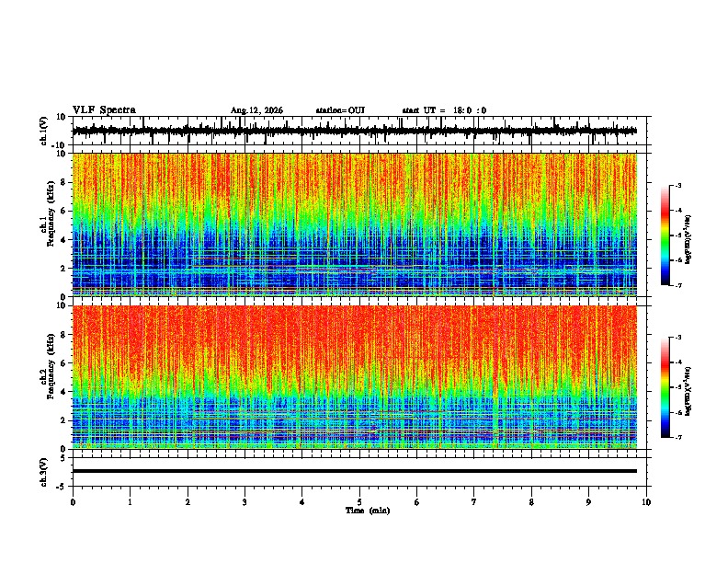The image size is (728, 563).
Task: Click the 'Time (min)' axis label
Action: [x=368, y=511]
